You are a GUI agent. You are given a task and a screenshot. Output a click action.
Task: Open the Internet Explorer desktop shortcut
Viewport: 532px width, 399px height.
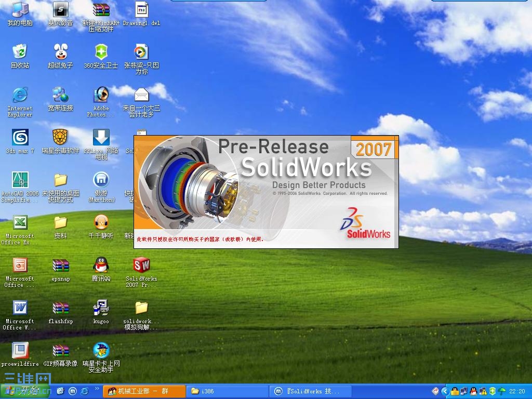pos(20,102)
